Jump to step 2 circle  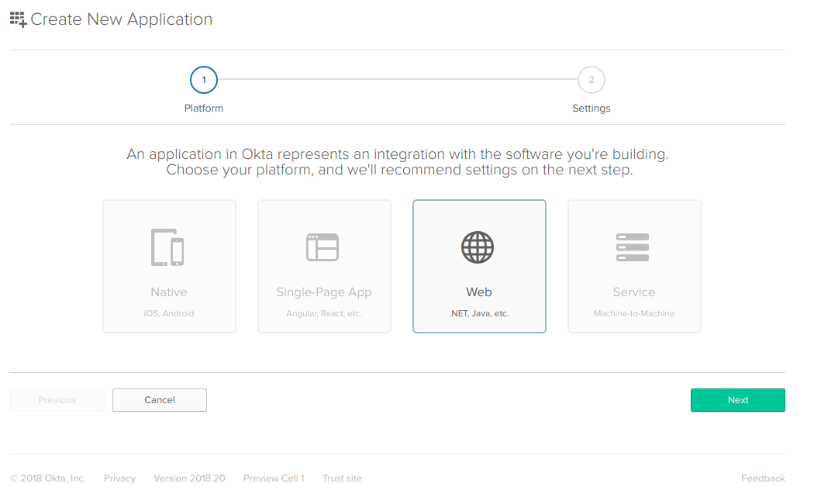(592, 80)
